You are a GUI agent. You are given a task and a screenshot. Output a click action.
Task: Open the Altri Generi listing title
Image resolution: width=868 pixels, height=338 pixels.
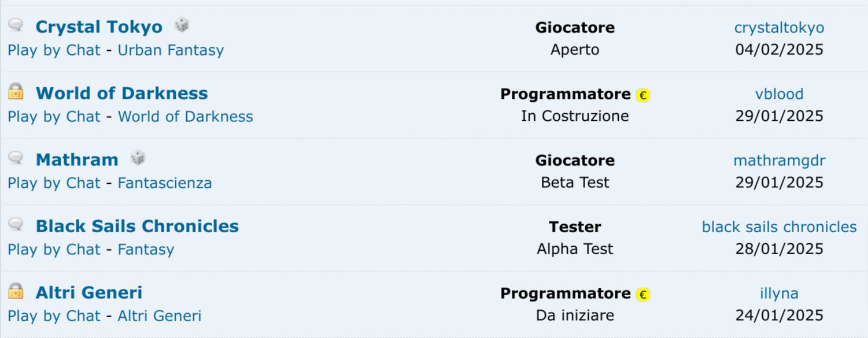point(89,293)
